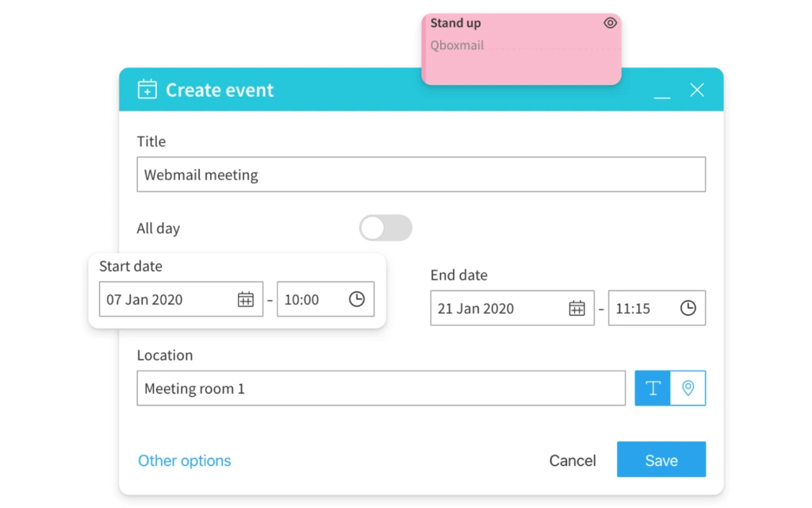
Task: Click the start time field 10:00
Action: (x=309, y=299)
